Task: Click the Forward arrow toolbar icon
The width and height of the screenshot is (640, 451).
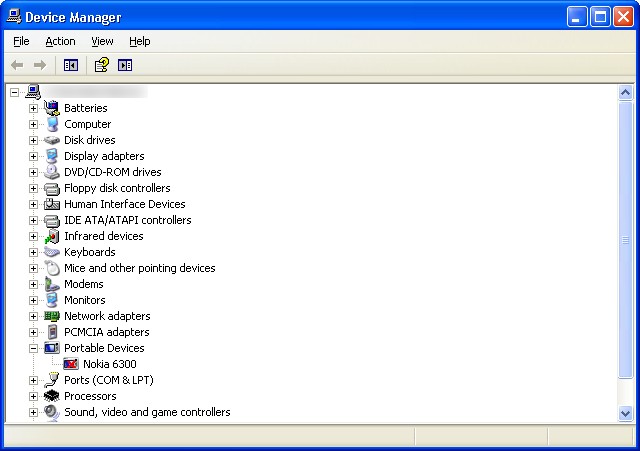Action: [40, 65]
